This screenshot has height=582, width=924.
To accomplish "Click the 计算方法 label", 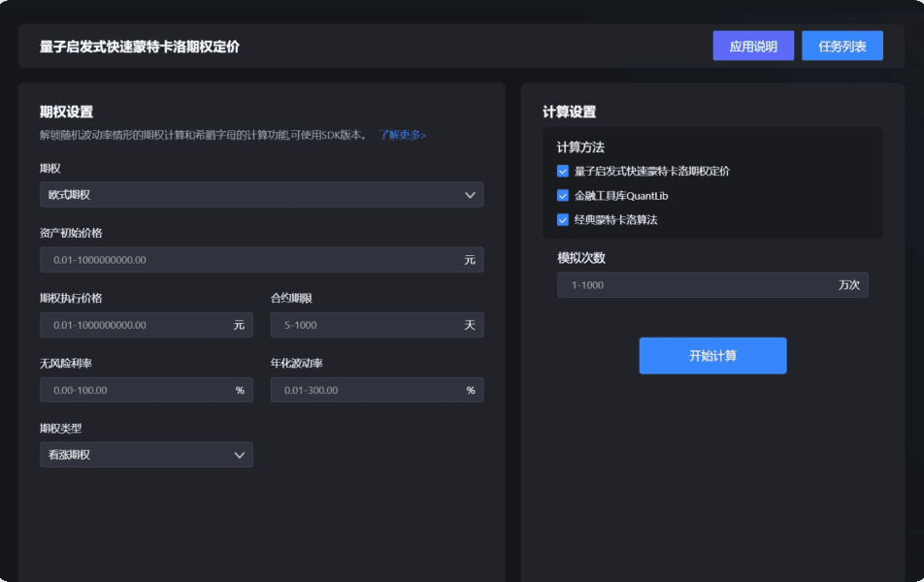I will pyautogui.click(x=580, y=147).
